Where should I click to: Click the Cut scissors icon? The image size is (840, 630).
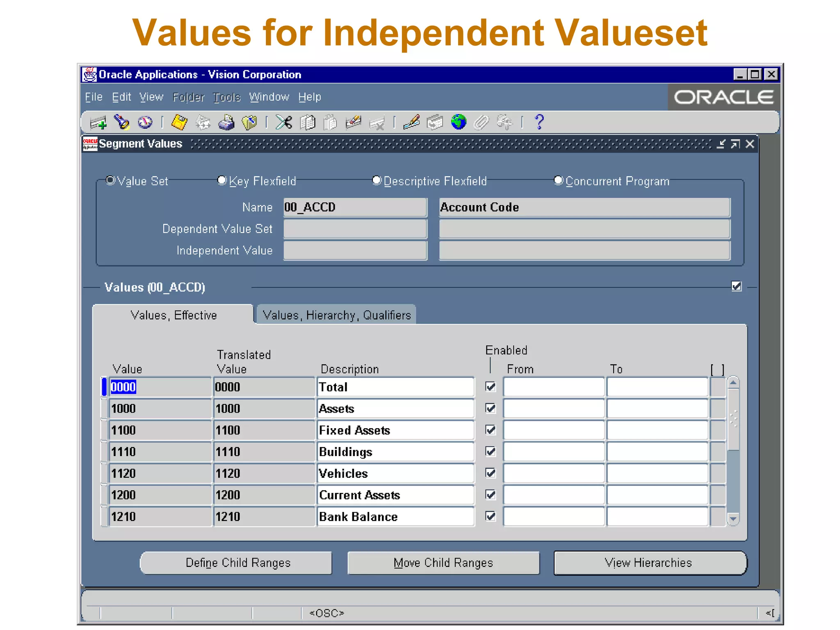point(284,122)
